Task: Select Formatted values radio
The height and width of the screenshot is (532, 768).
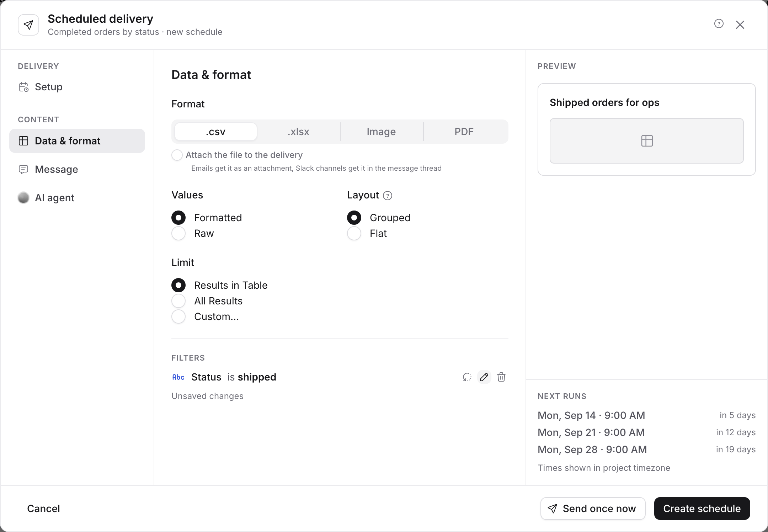Action: (x=178, y=218)
